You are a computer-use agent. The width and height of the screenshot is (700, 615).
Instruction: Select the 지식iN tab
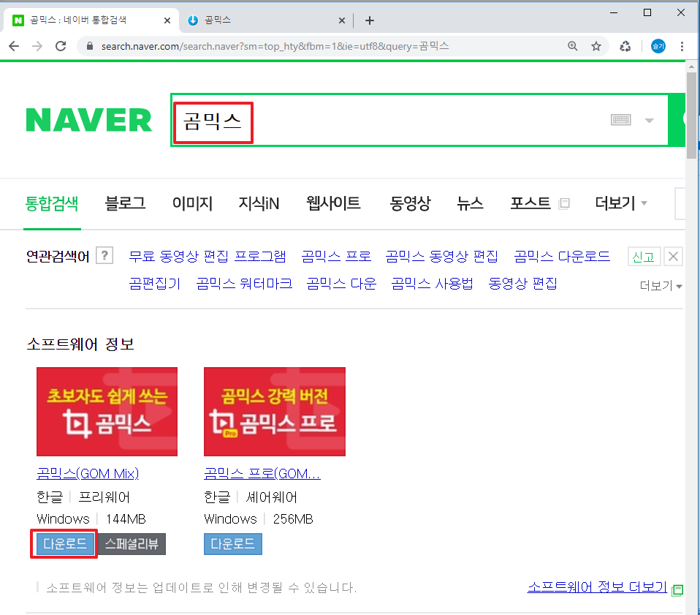click(259, 204)
